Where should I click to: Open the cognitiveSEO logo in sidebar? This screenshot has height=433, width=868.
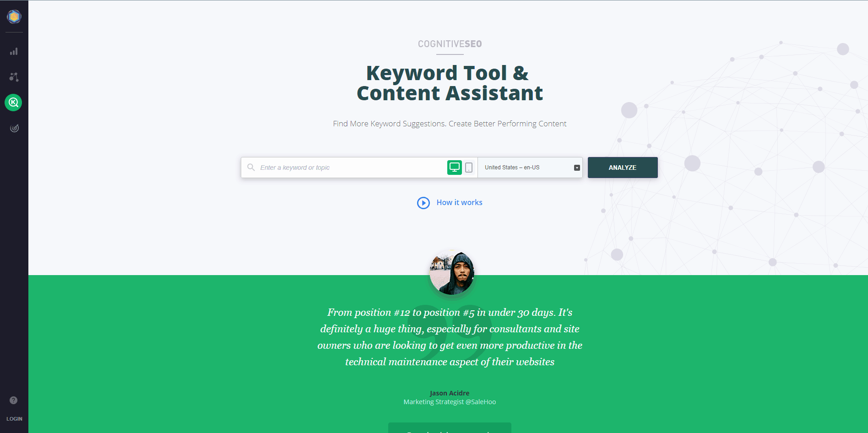point(14,17)
